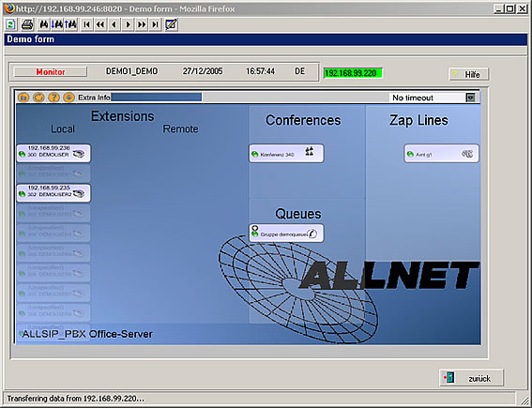Screen dimensions: 532x408
Task: Click the Firefox logo in title bar
Action: coord(9,8)
